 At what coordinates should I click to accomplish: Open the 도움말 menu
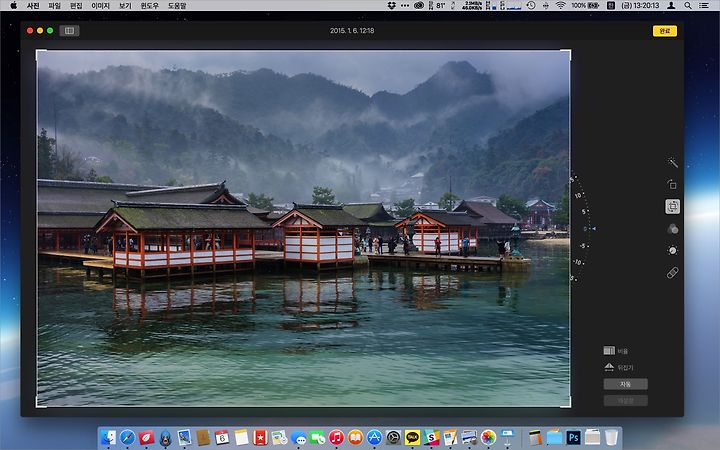[x=177, y=6]
